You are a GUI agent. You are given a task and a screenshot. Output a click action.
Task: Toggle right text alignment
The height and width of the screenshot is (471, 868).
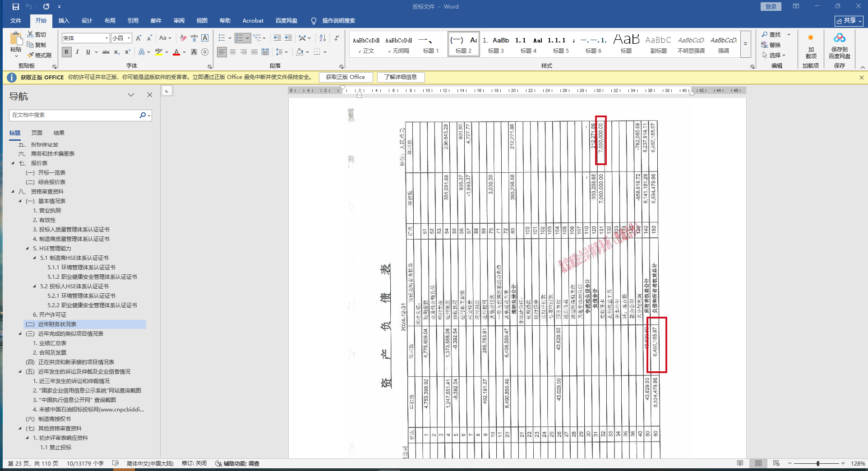(x=244, y=52)
